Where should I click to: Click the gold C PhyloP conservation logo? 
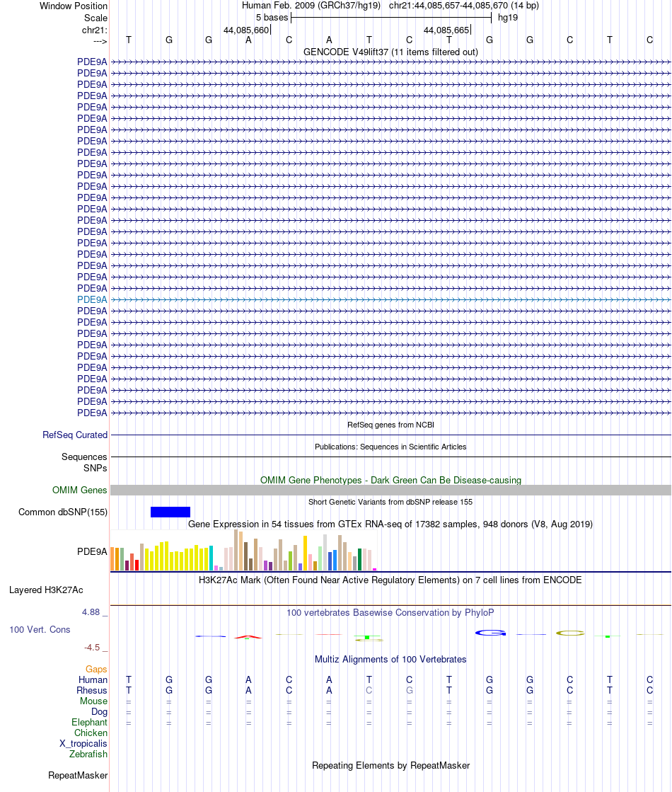coord(570,633)
